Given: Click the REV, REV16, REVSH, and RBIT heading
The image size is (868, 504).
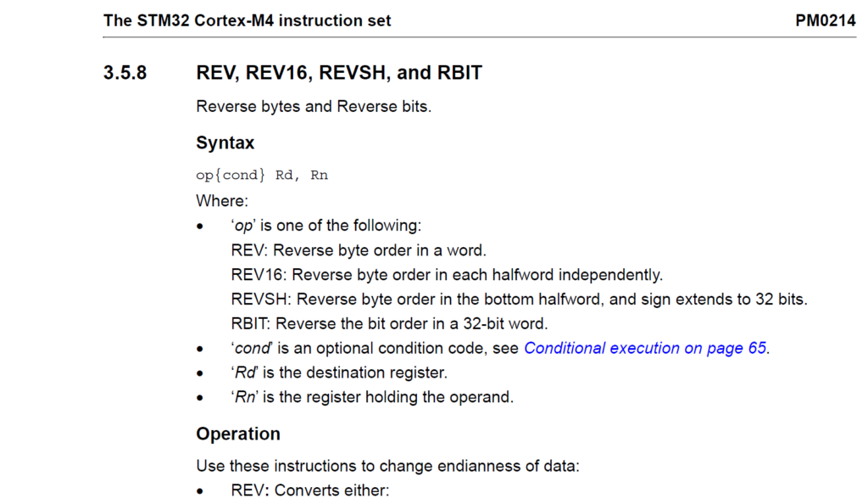Looking at the screenshot, I should coord(339,73).
